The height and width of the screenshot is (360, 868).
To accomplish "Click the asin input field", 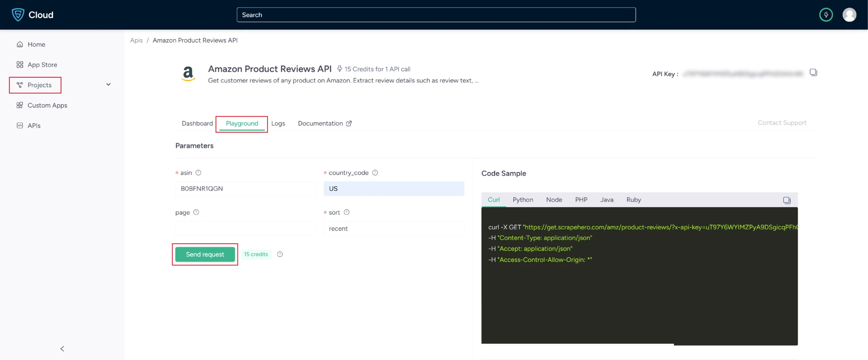I will coord(245,189).
